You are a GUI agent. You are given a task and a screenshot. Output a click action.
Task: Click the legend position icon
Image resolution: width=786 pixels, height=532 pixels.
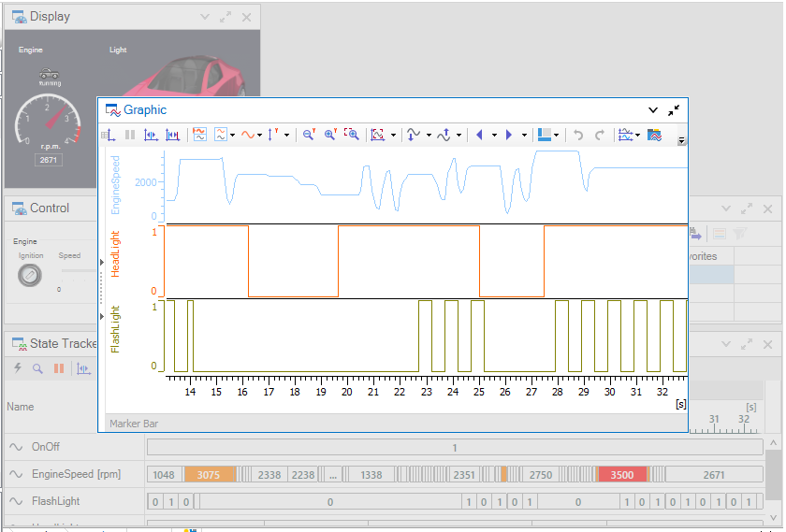[x=545, y=135]
